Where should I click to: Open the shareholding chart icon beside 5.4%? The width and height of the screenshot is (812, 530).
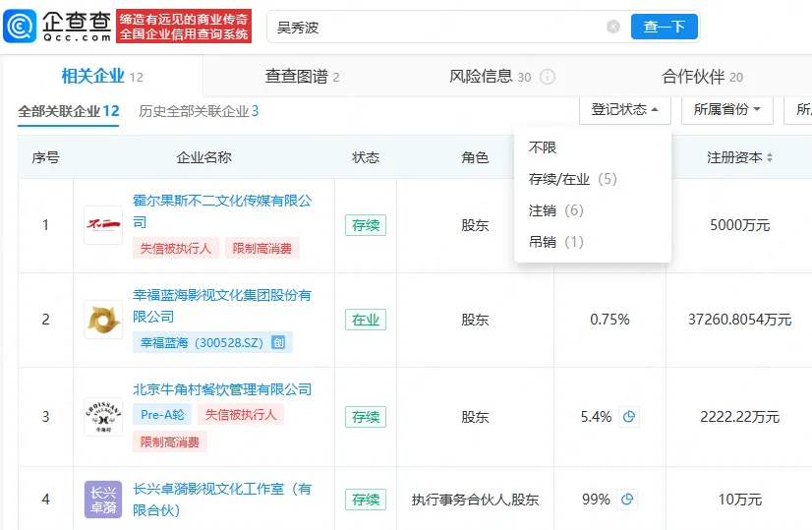pos(629,417)
